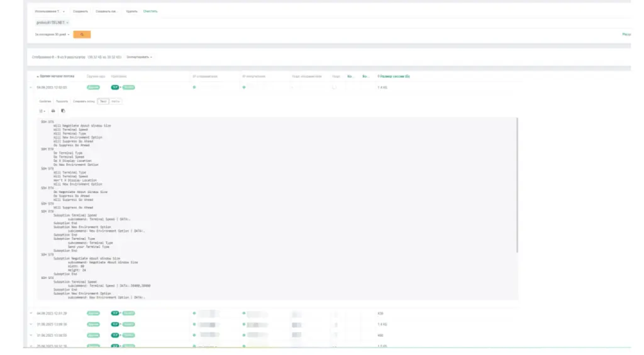Open the 'За последние 30 дней' period dropdown
Viewport: 644px width, 355px height.
pyautogui.click(x=52, y=35)
